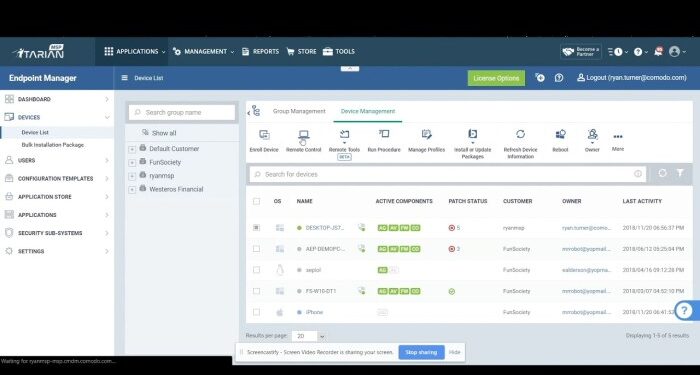Click the Search group name field
Image resolution: width=700 pixels, height=375 pixels.
click(182, 112)
